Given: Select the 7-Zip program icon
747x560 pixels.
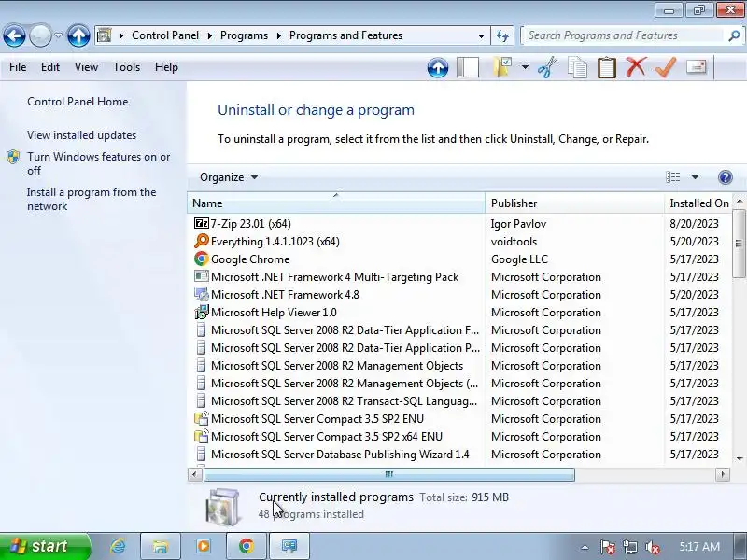Looking at the screenshot, I should pos(201,223).
